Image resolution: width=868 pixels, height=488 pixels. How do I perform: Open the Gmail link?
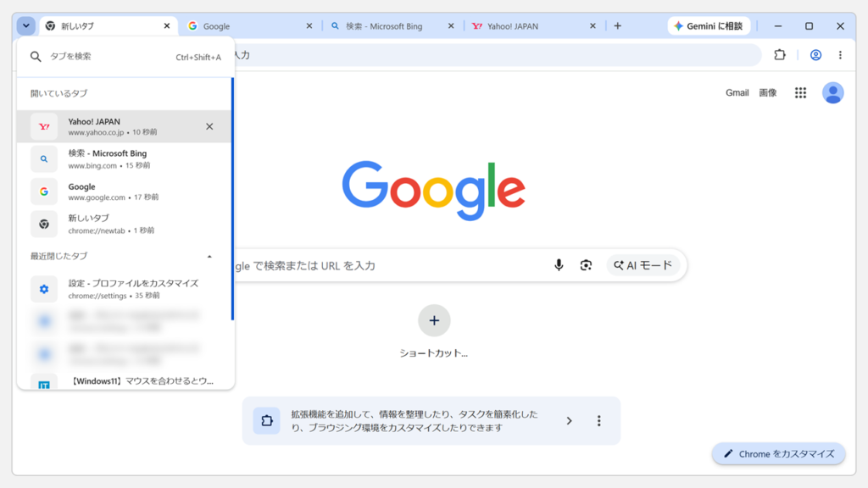(737, 92)
